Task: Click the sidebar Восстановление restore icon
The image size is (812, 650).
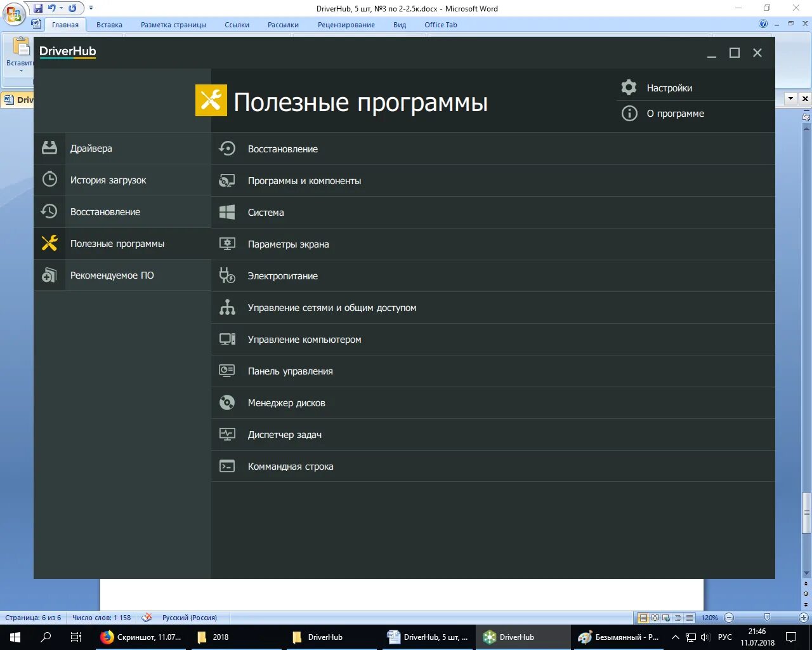Action: click(x=49, y=211)
